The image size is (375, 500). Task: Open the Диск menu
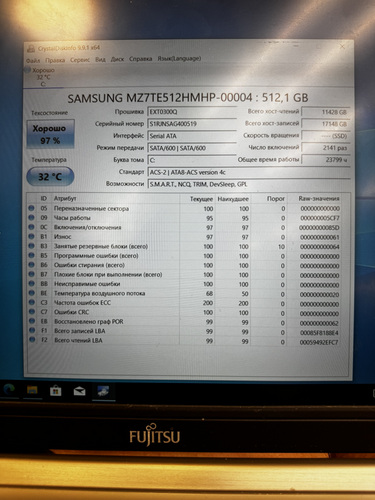pyautogui.click(x=117, y=59)
